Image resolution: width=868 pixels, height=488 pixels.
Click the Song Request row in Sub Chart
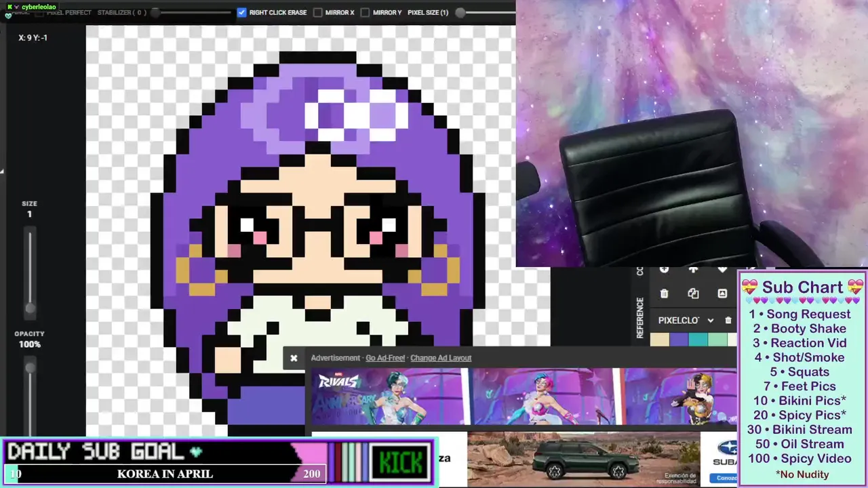point(800,314)
